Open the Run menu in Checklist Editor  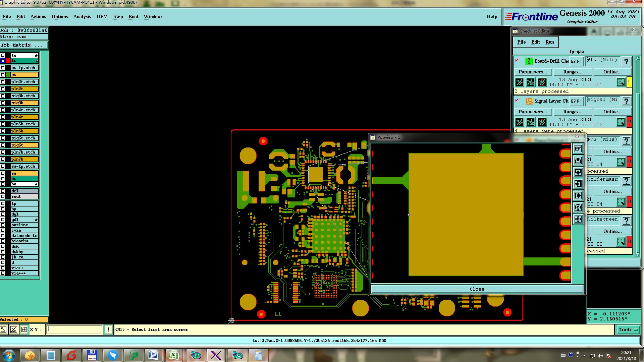pos(549,42)
